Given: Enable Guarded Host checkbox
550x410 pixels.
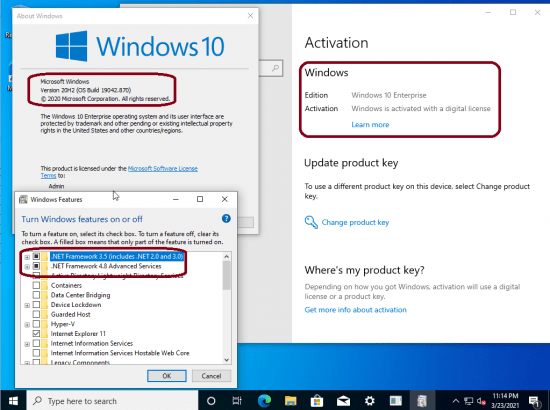Looking at the screenshot, I should pyautogui.click(x=36, y=314).
